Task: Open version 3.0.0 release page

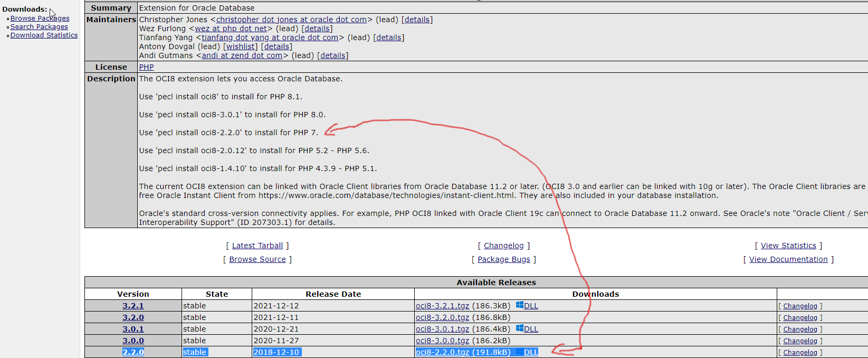Action: point(133,341)
